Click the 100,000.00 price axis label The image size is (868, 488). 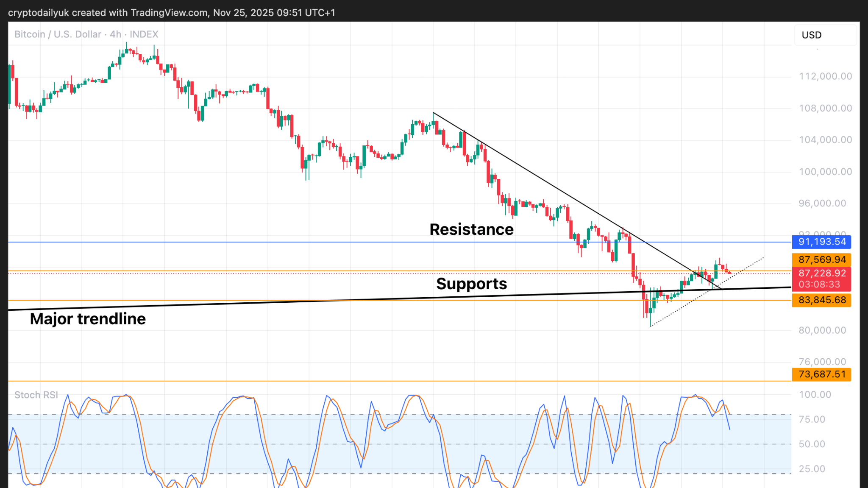(x=825, y=172)
